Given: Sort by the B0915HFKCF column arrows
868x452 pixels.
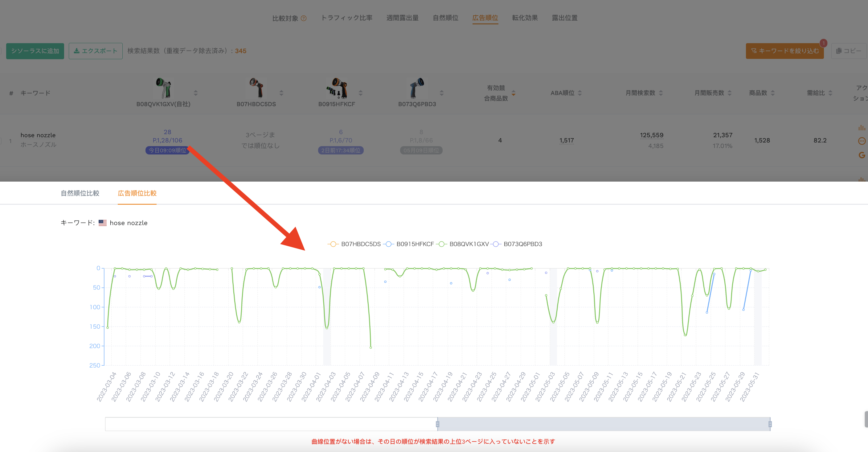Looking at the screenshot, I should pyautogui.click(x=361, y=93).
